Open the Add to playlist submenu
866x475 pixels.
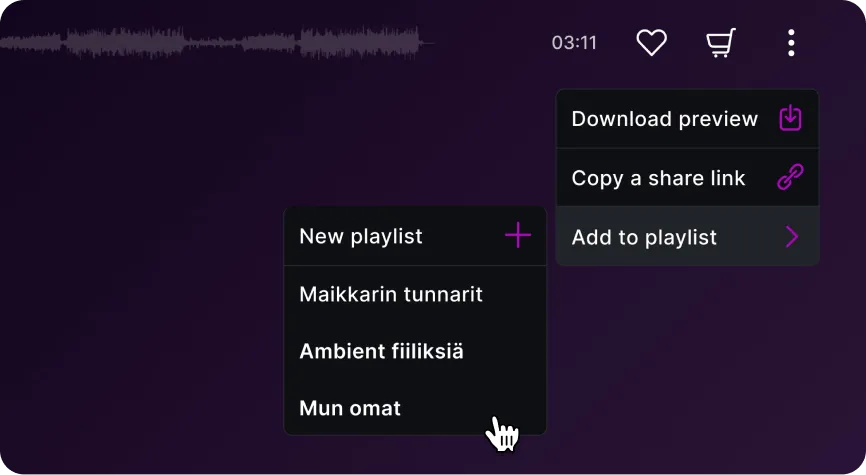688,236
